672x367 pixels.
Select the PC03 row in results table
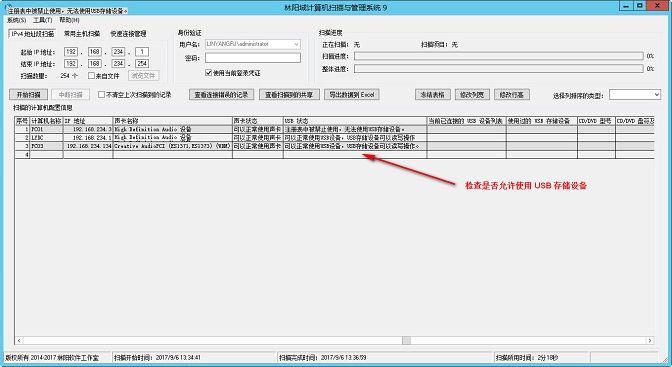[x=334, y=146]
